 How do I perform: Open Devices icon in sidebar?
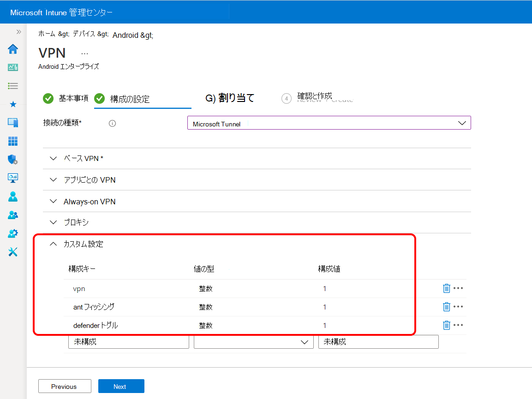click(x=13, y=123)
